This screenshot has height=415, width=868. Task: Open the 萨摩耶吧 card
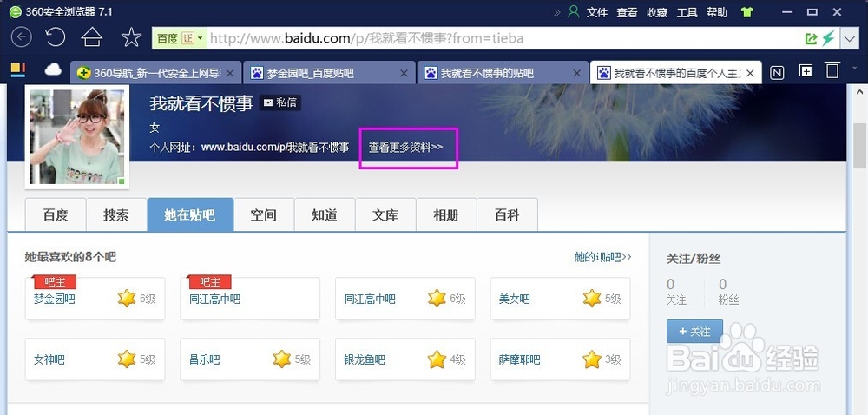(x=560, y=359)
